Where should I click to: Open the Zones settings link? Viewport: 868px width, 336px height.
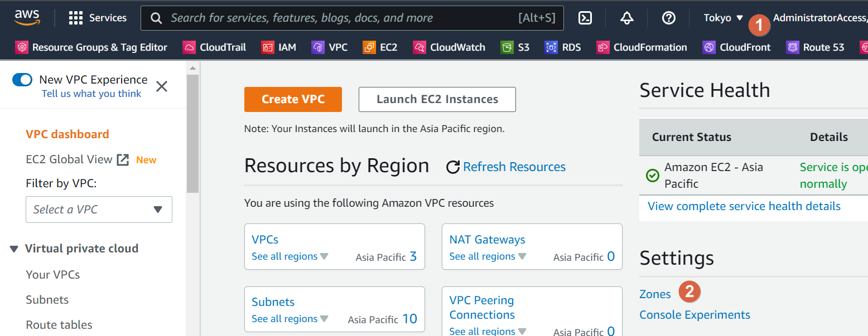(655, 294)
